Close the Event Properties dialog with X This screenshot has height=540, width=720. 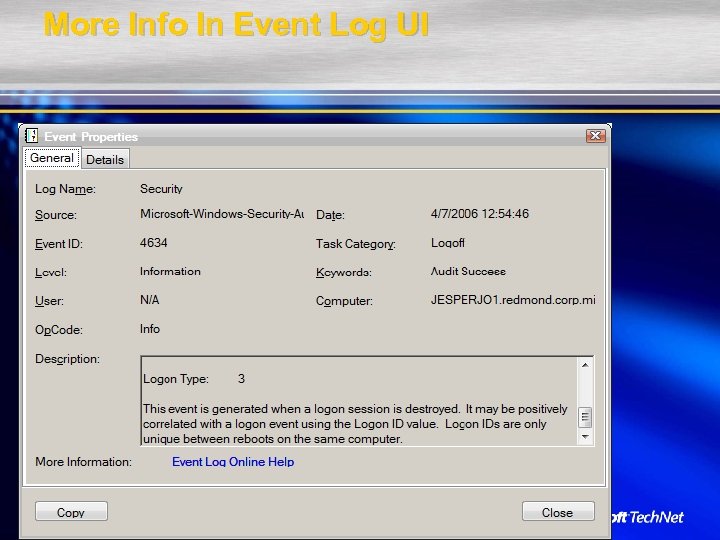[x=596, y=136]
